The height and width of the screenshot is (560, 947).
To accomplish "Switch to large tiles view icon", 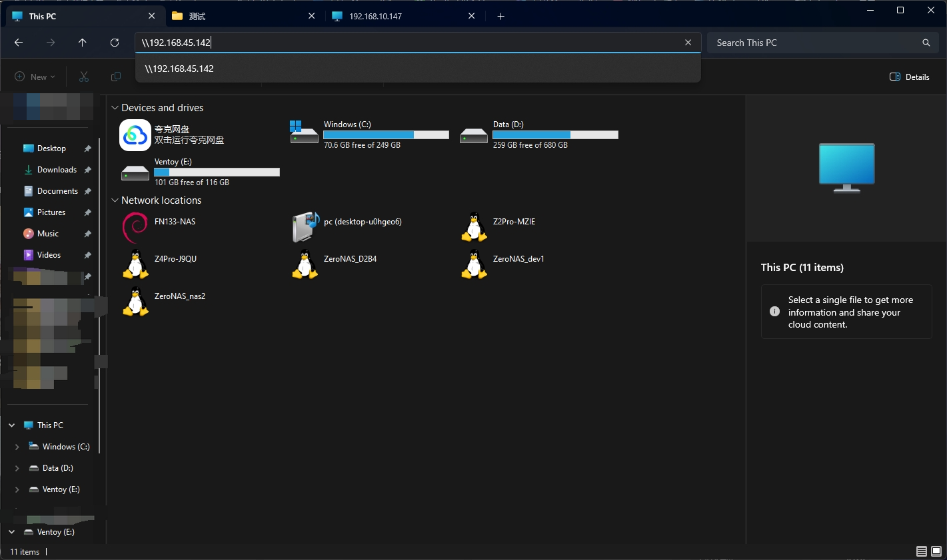I will click(936, 551).
